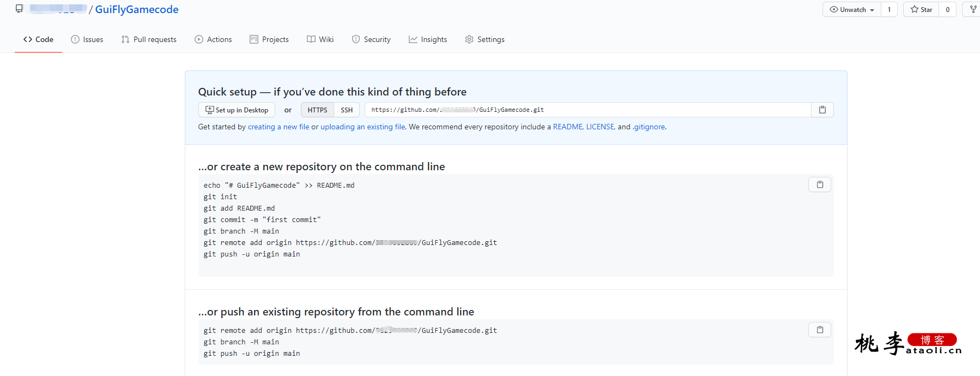This screenshot has width=980, height=376.
Task: Switch to the Pull requests tab
Action: click(x=149, y=39)
